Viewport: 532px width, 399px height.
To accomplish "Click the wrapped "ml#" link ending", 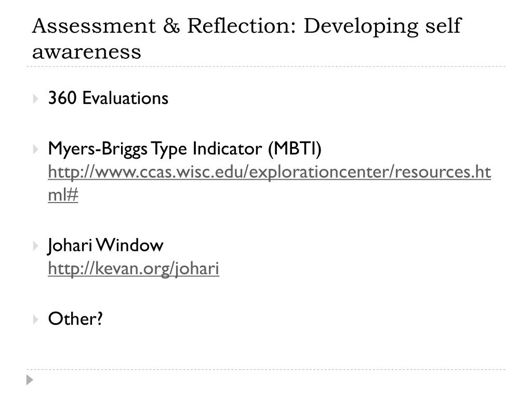I will (x=63, y=195).
